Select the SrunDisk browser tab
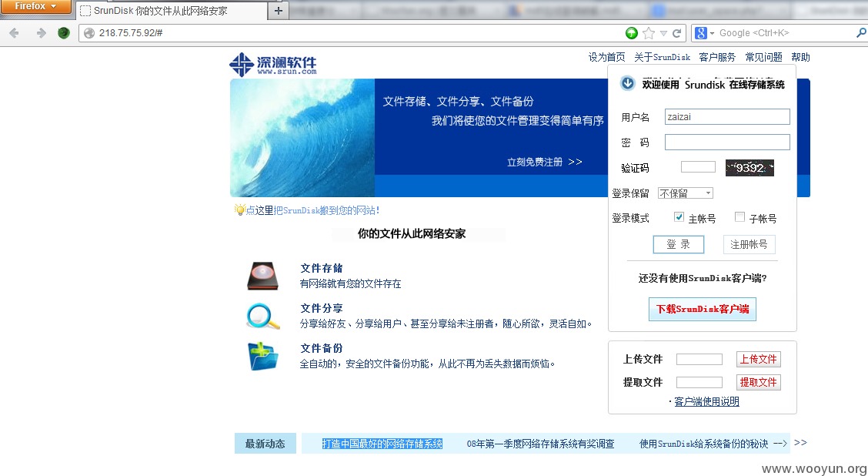This screenshot has width=868, height=476. click(x=171, y=11)
